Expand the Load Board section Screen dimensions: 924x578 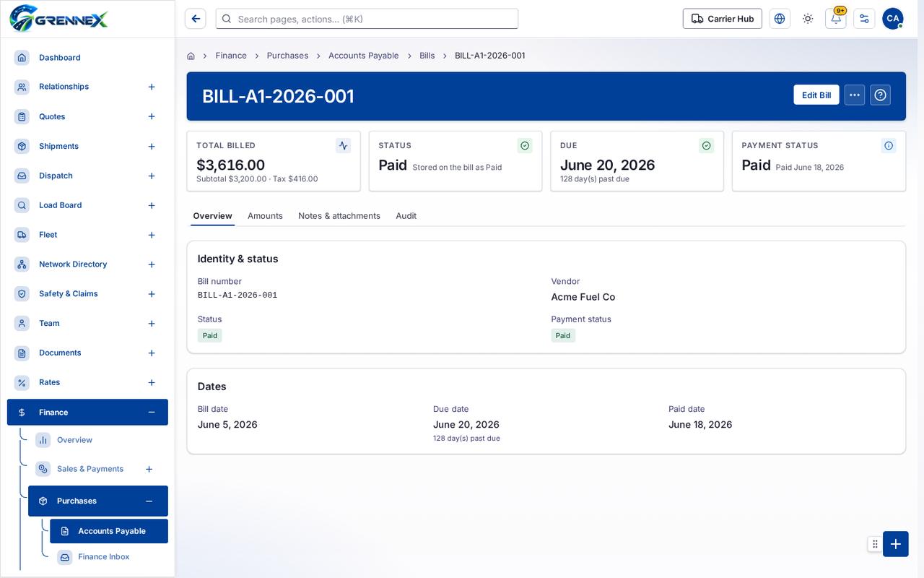tap(152, 205)
